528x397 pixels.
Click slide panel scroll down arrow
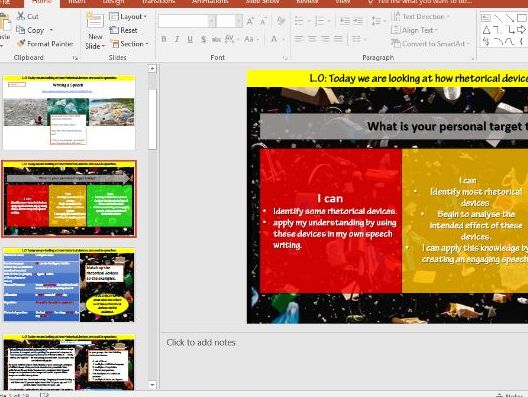(x=152, y=385)
